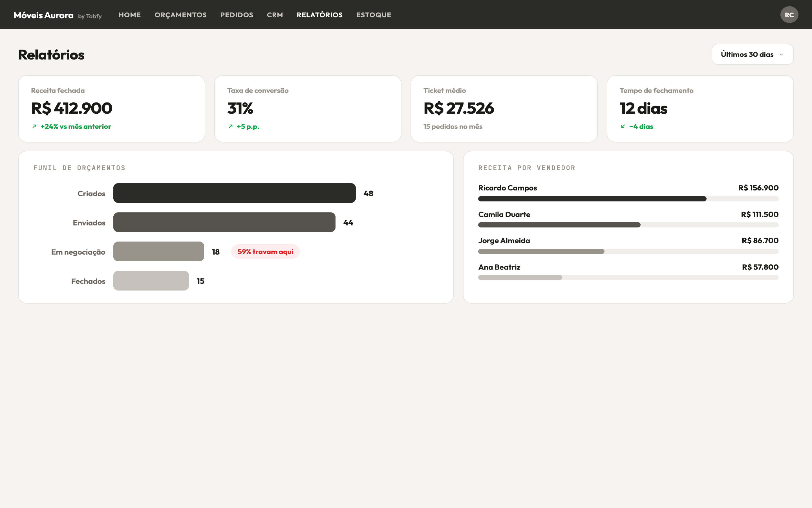Open the Últimos 30 dias dropdown

coord(752,54)
